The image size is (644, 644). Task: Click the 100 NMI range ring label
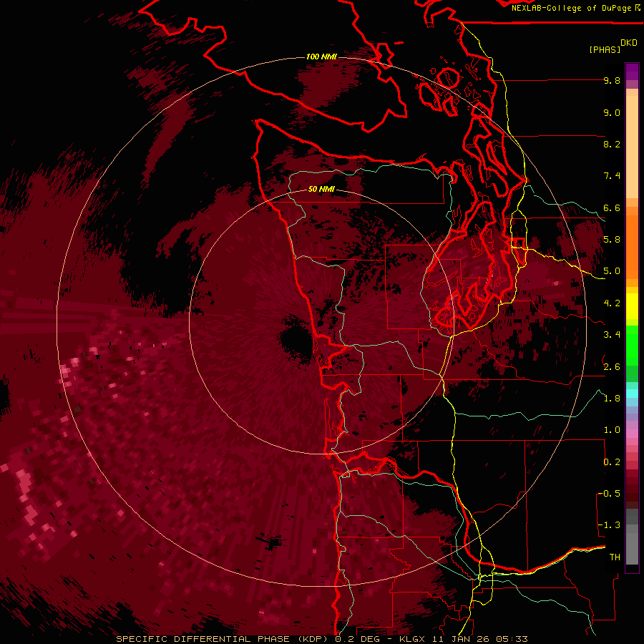(x=321, y=57)
